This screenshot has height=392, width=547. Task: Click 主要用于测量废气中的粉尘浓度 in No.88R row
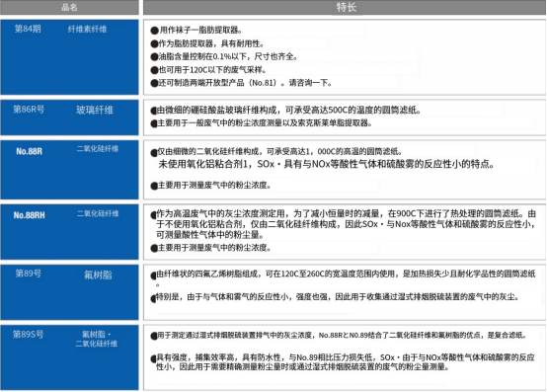214,186
